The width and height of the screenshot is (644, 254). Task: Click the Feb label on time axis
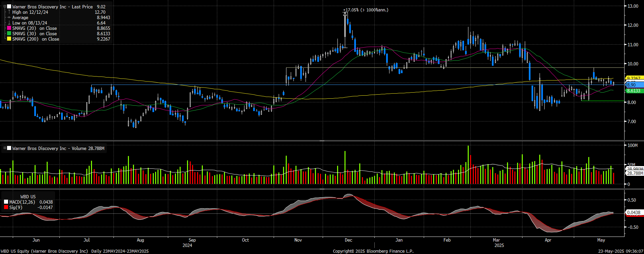pyautogui.click(x=447, y=240)
